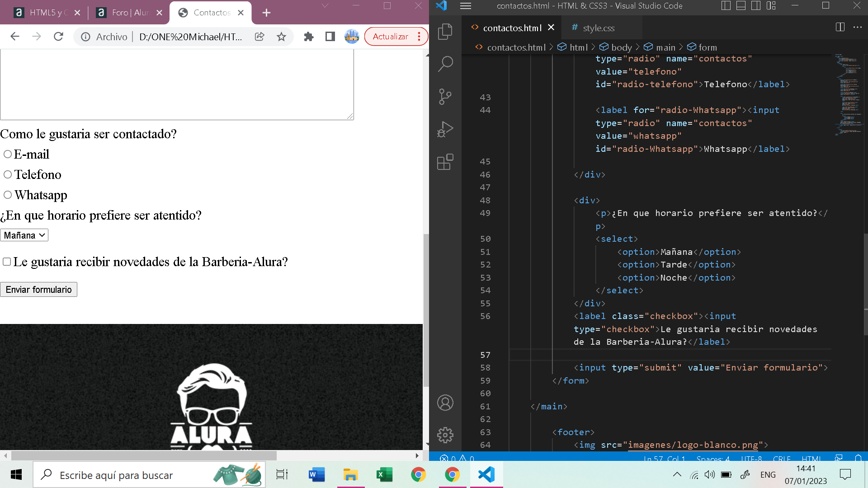
Task: Show hidden system tray icons chevron
Action: pos(677,474)
